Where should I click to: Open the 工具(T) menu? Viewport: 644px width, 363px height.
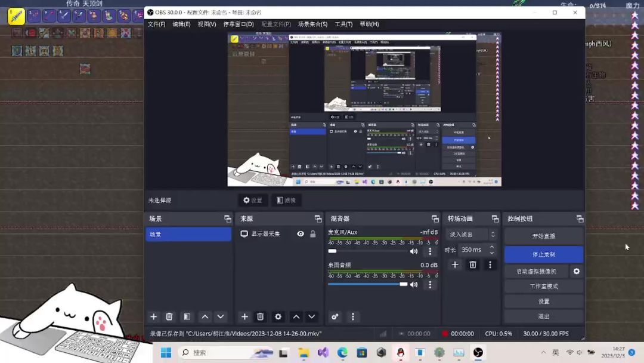pyautogui.click(x=343, y=24)
